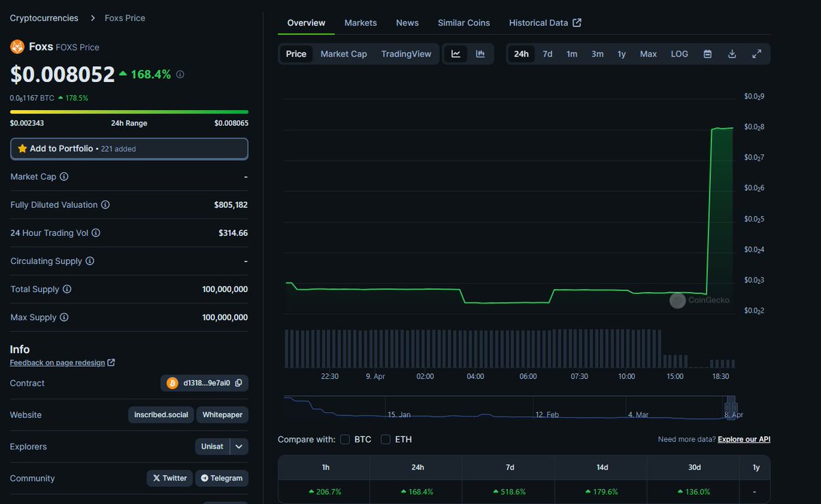
Task: Click the 1h 206.7% change cell
Action: 324,492
